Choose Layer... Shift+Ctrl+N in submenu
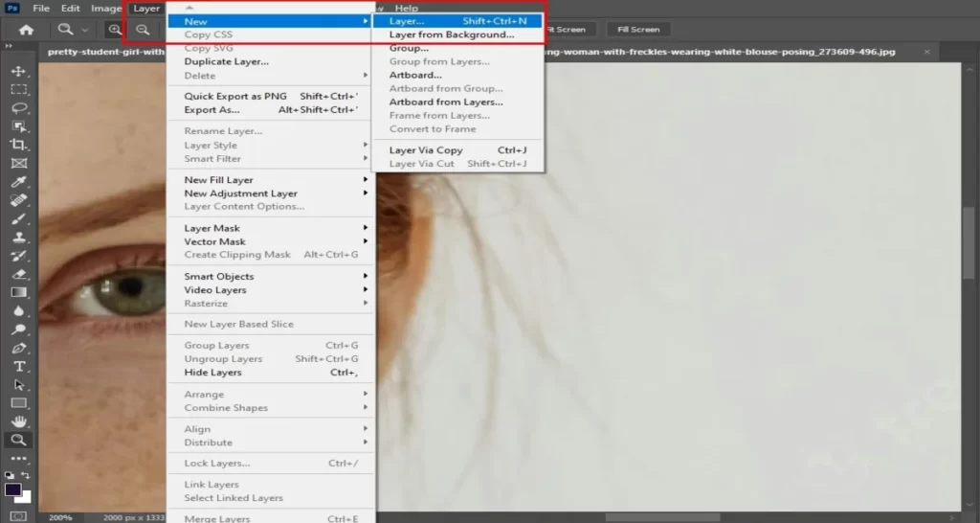The height and width of the screenshot is (523, 980). [x=457, y=21]
